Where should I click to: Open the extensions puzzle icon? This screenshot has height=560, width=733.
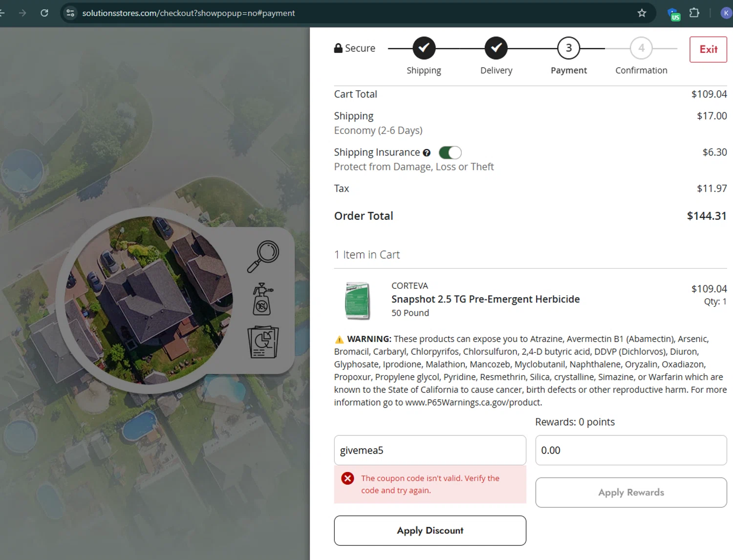694,13
